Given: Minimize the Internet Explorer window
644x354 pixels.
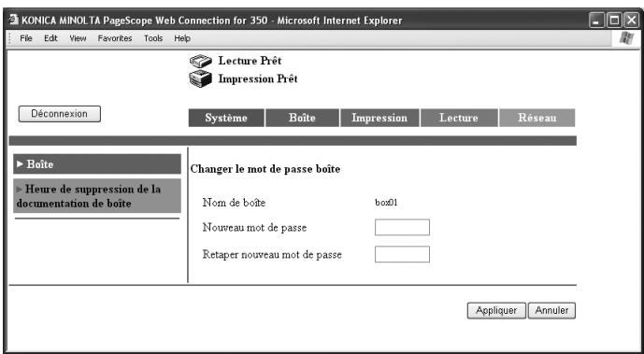Looking at the screenshot, I should coord(597,21).
